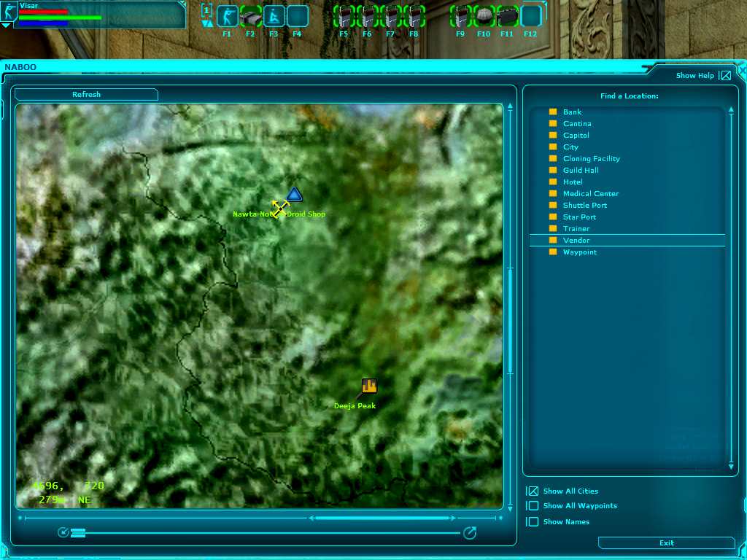Viewport: 747px width, 560px height.
Task: Select the empty toolbar slot F12
Action: pos(531,17)
